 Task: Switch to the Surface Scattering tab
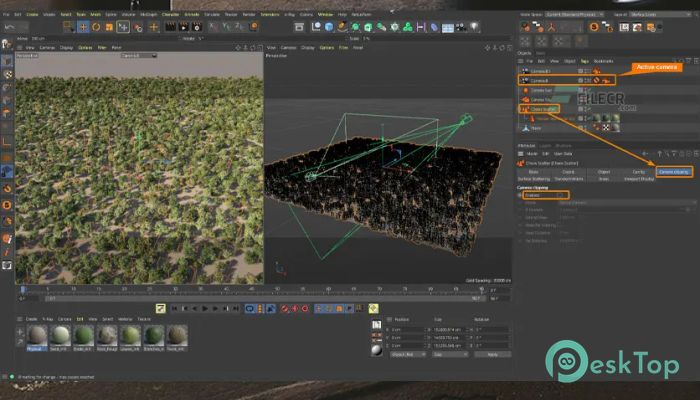pos(534,179)
